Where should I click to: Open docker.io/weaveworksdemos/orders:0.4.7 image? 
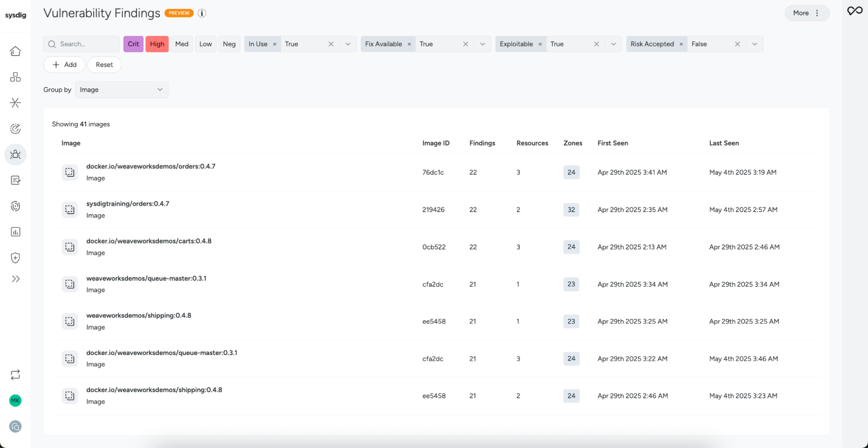point(151,166)
